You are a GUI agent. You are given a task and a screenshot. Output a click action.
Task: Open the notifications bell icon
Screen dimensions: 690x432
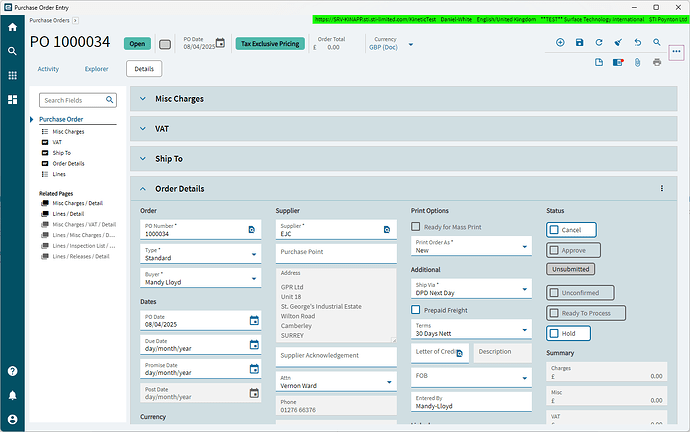(x=12, y=395)
